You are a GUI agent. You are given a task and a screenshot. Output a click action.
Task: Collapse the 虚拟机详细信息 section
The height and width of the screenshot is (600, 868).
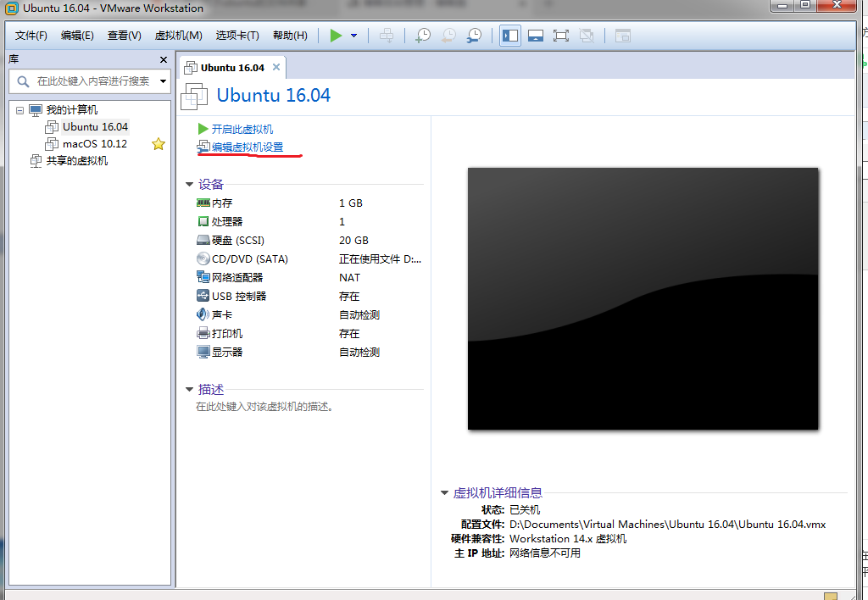tap(444, 492)
